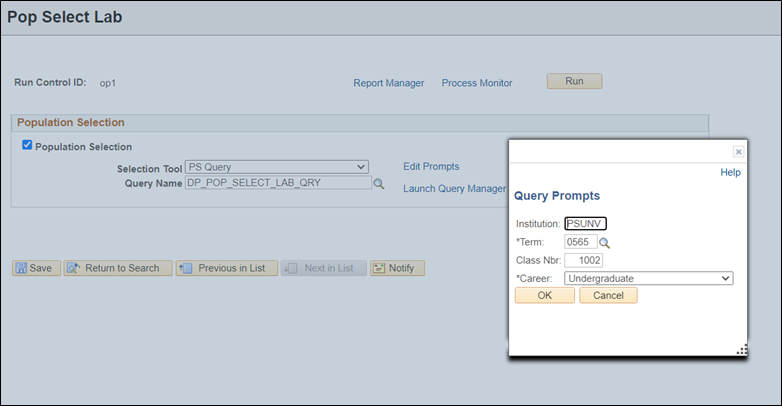
Task: Open Launch Query Manager link
Action: [454, 189]
